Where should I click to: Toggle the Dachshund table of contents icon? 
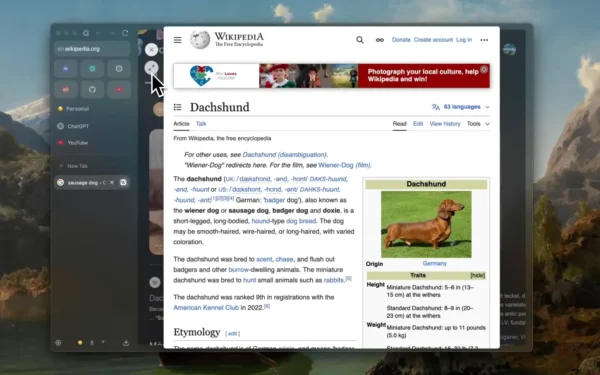pos(178,107)
